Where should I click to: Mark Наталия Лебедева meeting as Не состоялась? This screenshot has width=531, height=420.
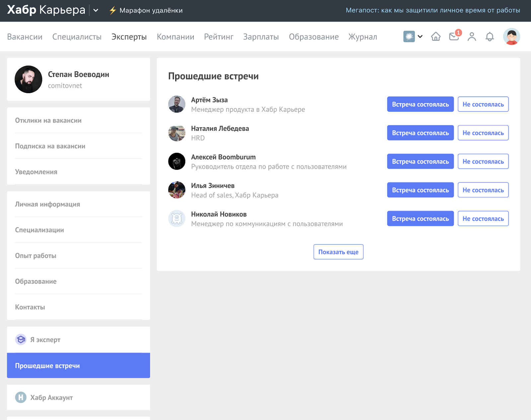click(x=483, y=133)
